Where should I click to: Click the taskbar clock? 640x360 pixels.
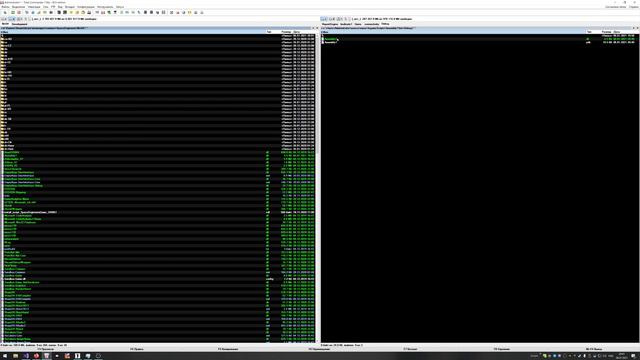tap(622, 356)
